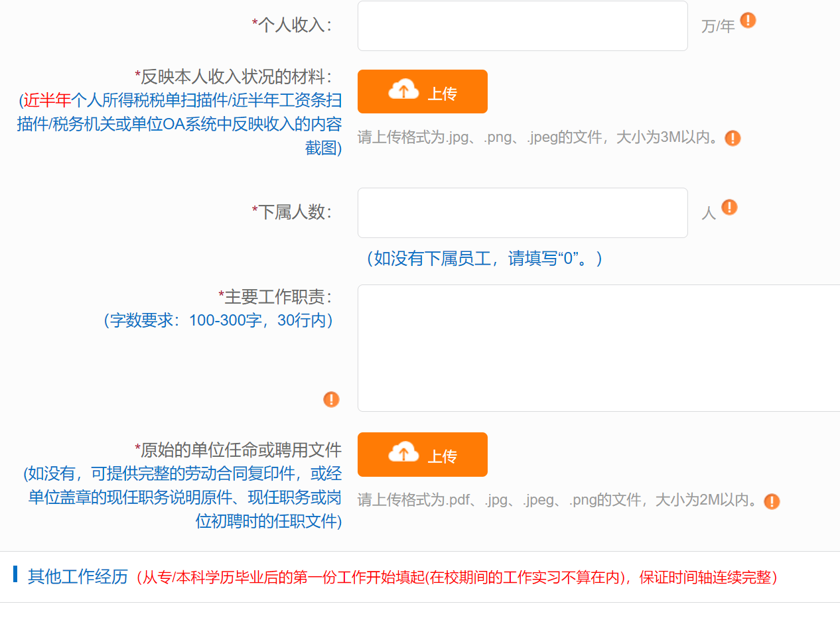Select the 其他工作经历 section heading
Screen dimensions: 840x618
tap(78, 576)
